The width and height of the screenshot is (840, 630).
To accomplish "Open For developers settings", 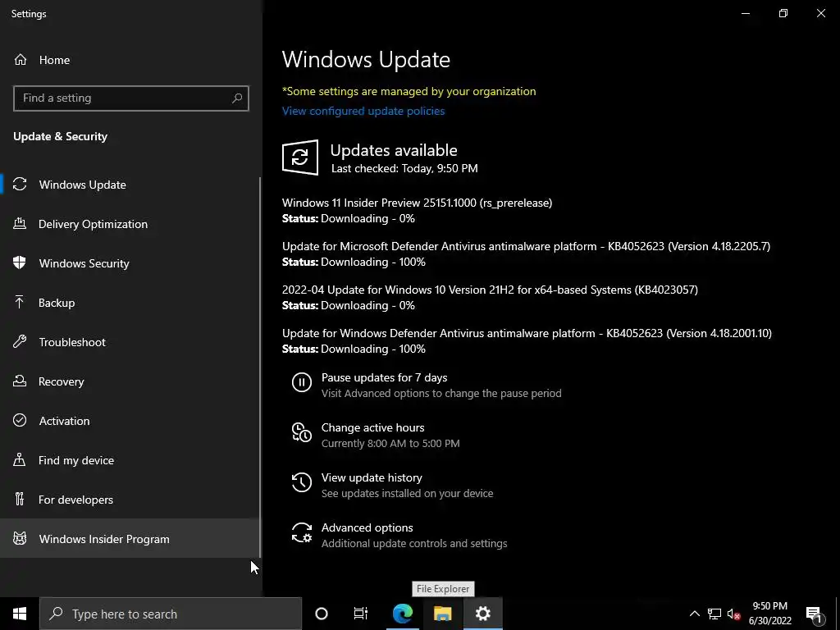I will click(130, 500).
